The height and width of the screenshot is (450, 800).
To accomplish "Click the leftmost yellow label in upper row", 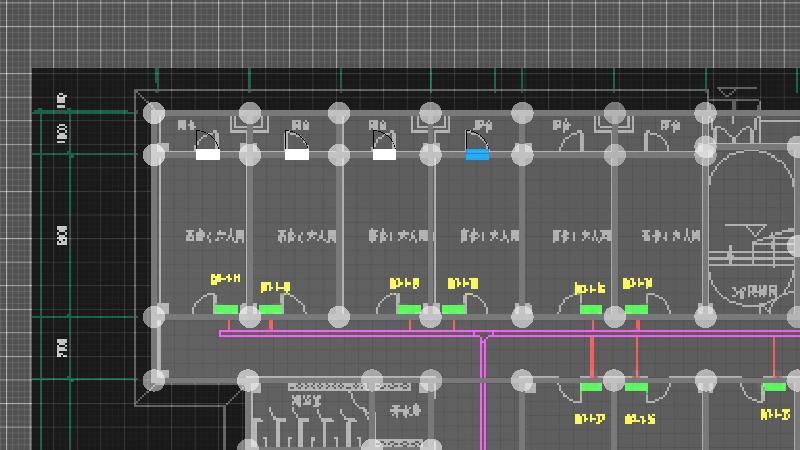I will [225, 280].
